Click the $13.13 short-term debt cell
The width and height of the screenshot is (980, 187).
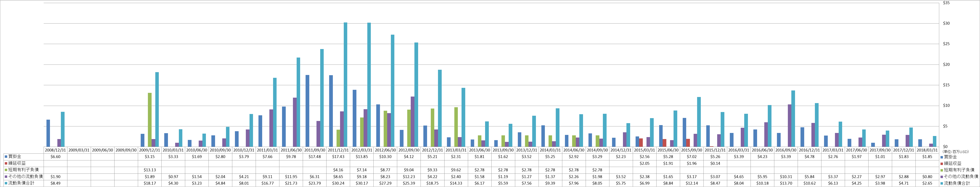[150, 170]
